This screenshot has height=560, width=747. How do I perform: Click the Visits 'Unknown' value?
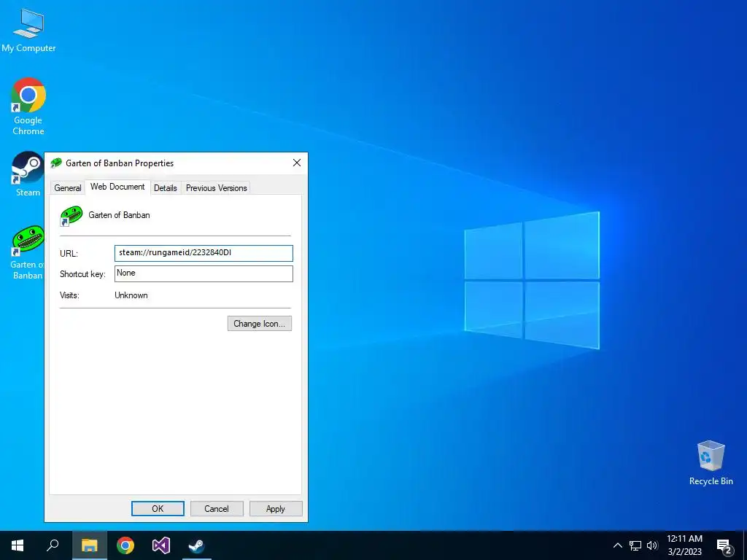click(131, 295)
